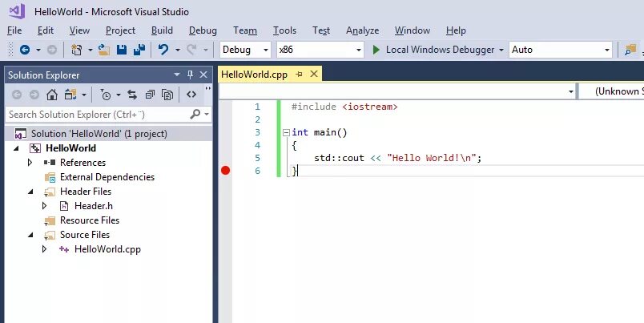Viewport: 644px width, 323px height.
Task: Select Solution 'HelloWorld' (1 project) row
Action: 108,134
